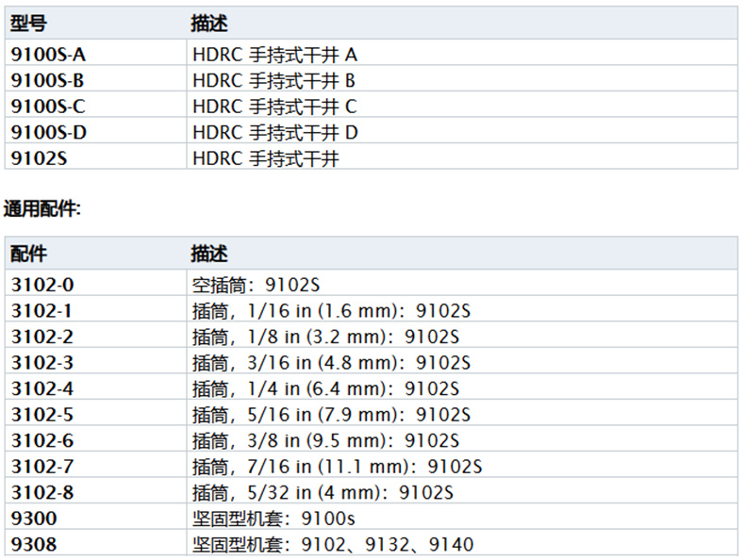Select the 9100S-B model number
Viewport: 745px width, 560px height.
48,80
